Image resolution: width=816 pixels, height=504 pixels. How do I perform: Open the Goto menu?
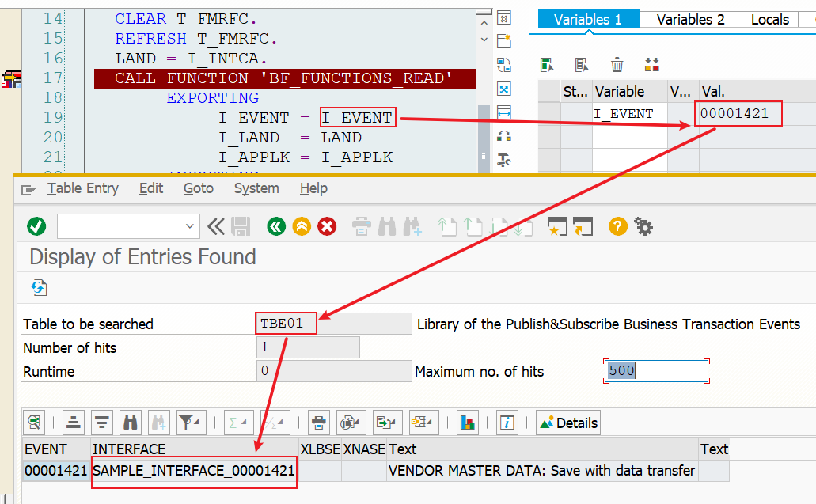coord(199,188)
